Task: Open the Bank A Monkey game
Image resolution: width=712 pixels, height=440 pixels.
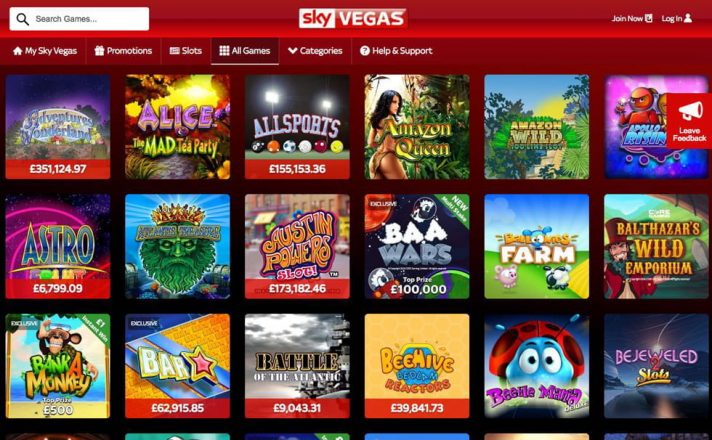Action: [x=58, y=366]
